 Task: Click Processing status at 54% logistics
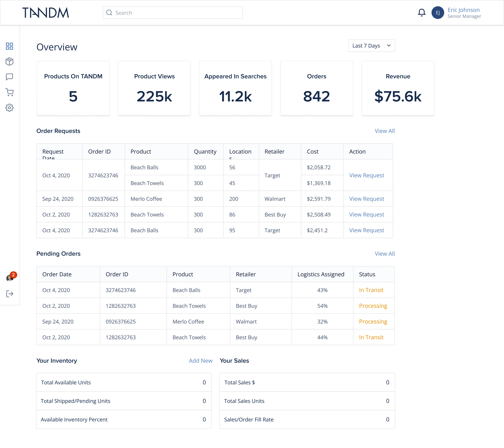[373, 306]
